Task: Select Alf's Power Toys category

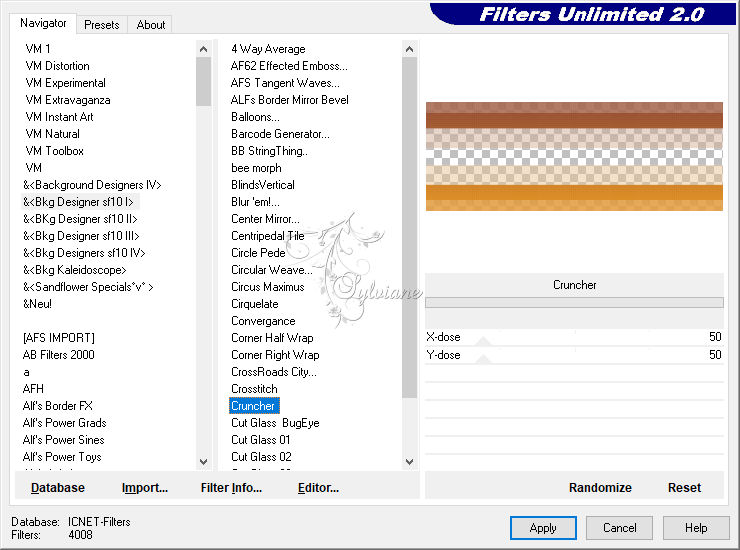Action: (62, 457)
